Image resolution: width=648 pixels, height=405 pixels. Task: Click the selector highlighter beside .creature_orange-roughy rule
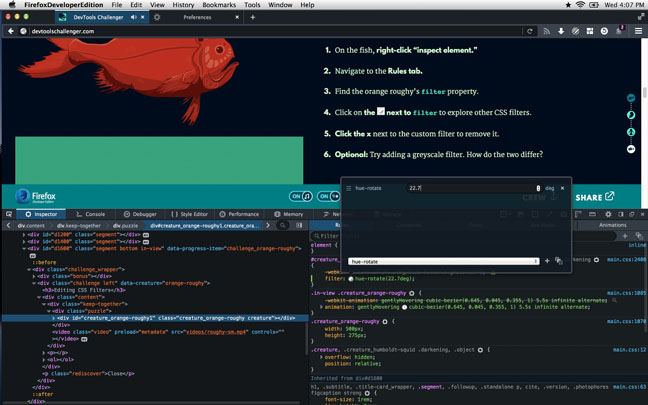pyautogui.click(x=385, y=321)
